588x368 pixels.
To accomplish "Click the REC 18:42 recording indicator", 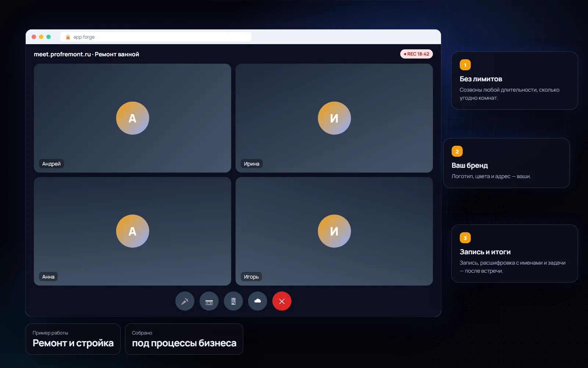I will [x=416, y=54].
